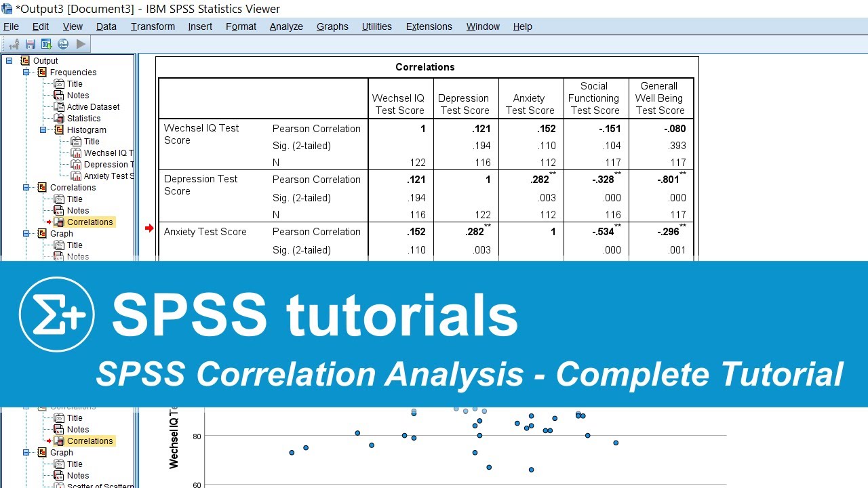Collapse the Output root node
Screen dimensions: 868x488
9,61
